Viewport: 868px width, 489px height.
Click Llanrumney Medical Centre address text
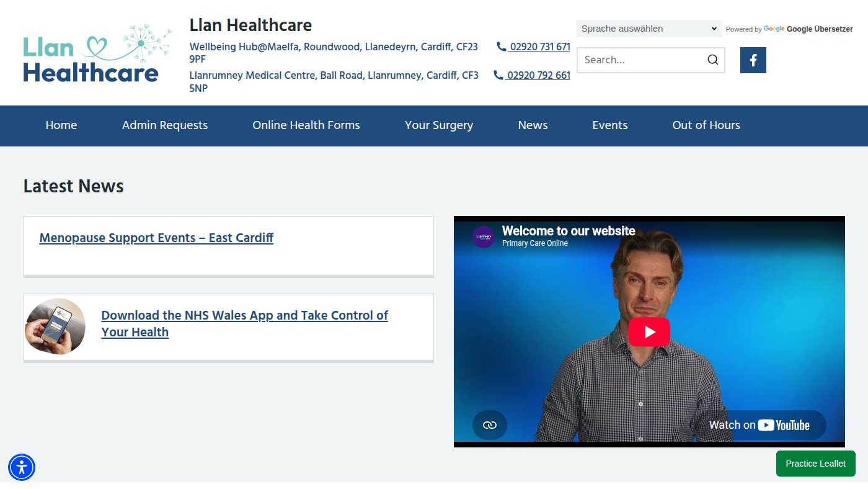click(334, 82)
